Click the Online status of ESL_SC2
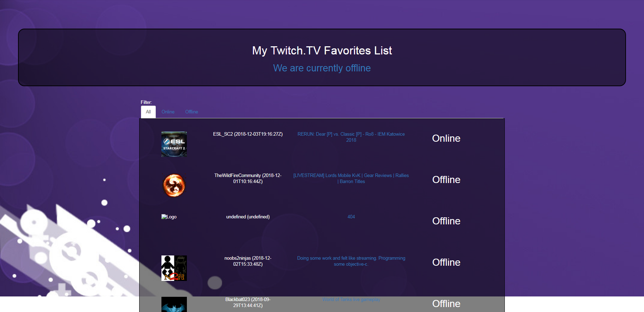 446,139
